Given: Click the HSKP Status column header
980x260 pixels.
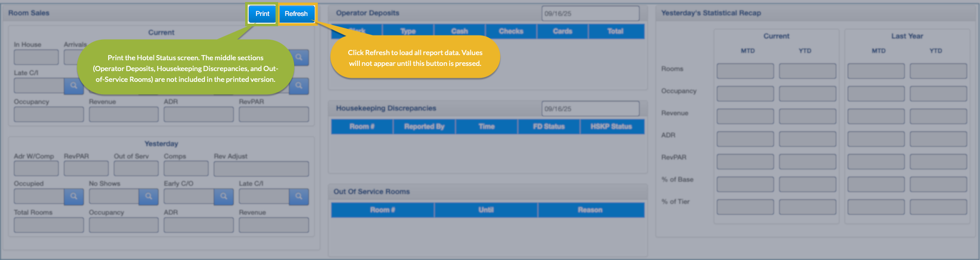Looking at the screenshot, I should click(x=611, y=127).
